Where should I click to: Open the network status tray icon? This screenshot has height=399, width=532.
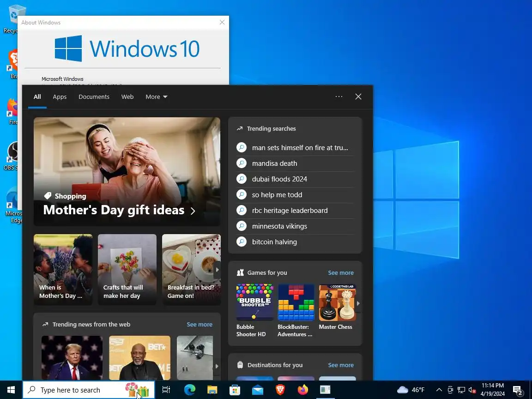coord(461,390)
